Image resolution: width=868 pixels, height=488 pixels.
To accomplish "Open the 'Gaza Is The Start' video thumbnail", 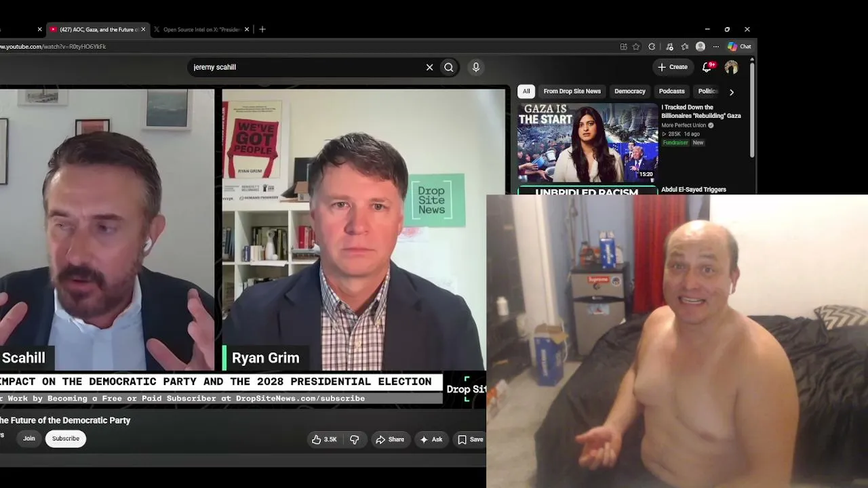I will click(587, 142).
